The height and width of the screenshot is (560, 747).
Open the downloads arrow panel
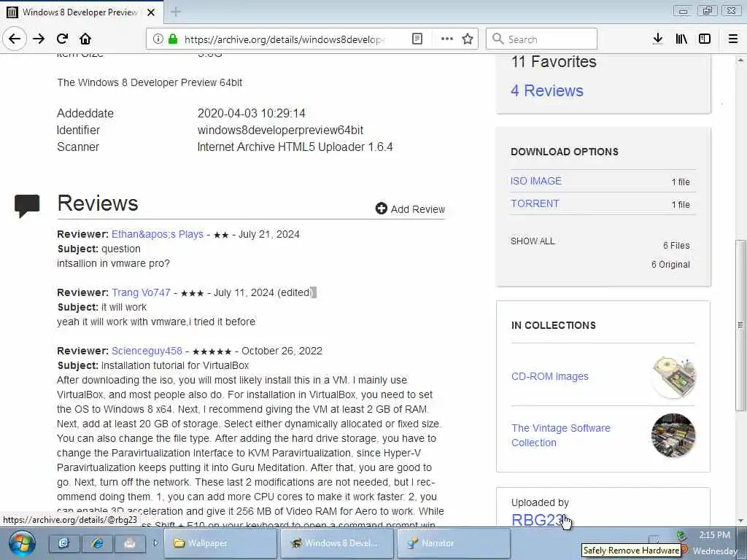[657, 39]
